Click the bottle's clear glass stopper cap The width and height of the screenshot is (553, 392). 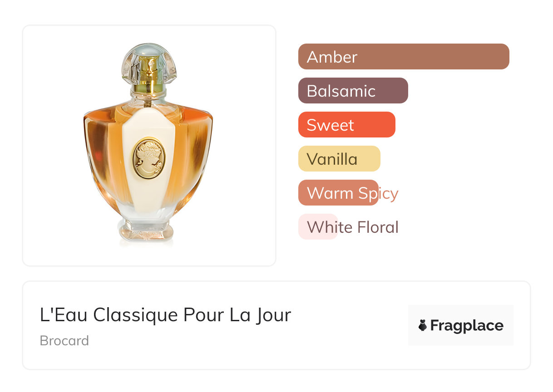149,64
